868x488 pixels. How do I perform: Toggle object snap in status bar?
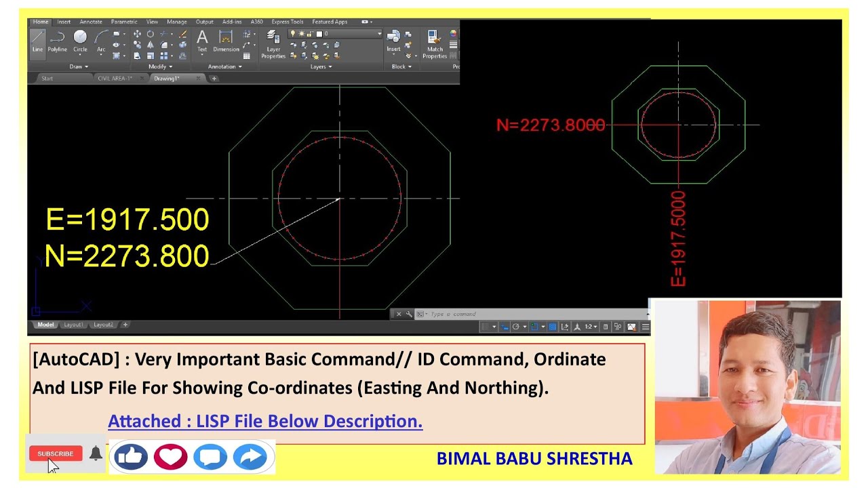coord(534,327)
